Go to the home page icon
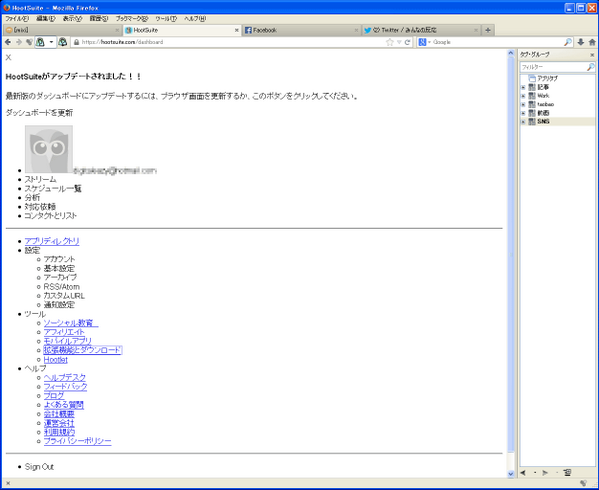This screenshot has height=490, width=599. tap(592, 42)
